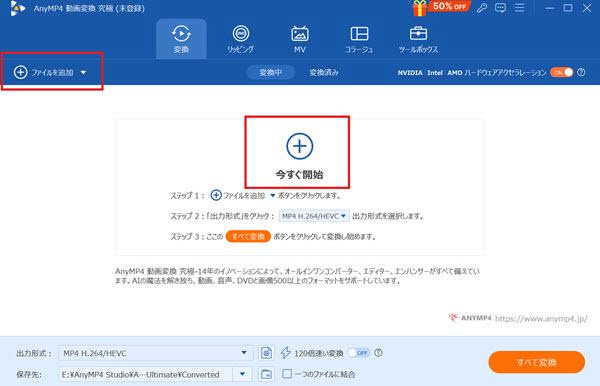Open help icon next to 120x conversion
The width and height of the screenshot is (600, 386).
[x=378, y=353]
